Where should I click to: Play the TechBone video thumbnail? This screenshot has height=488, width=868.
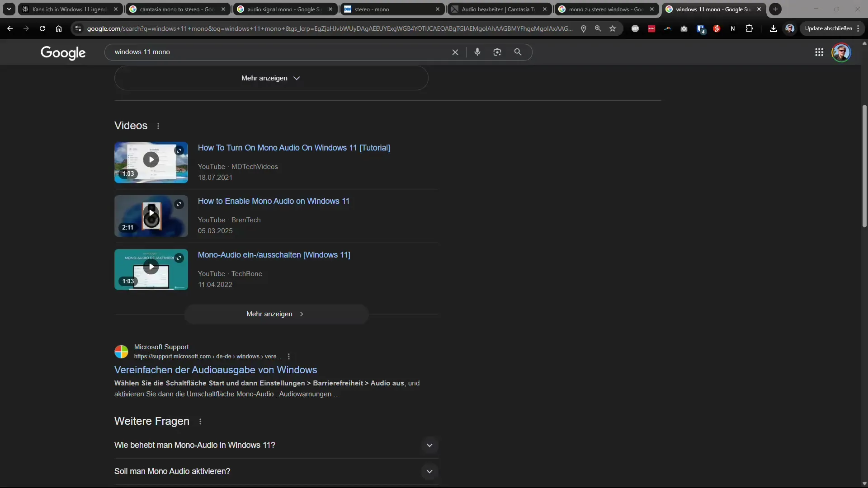click(x=151, y=270)
